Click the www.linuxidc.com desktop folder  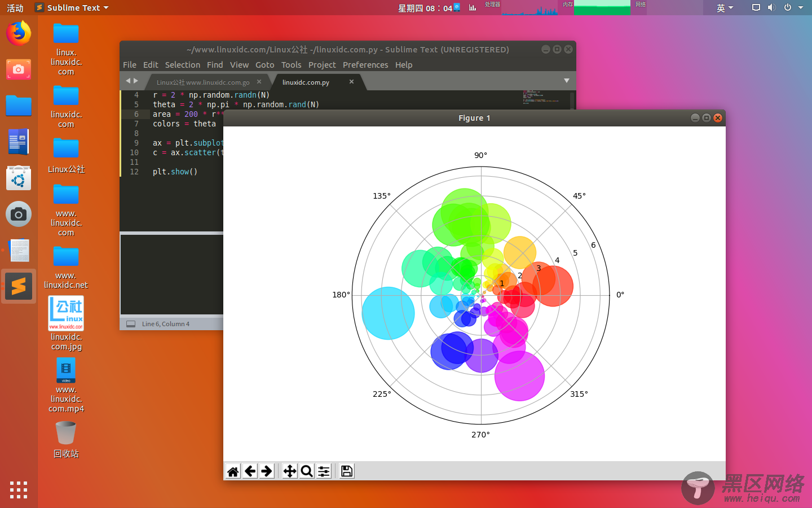coord(66,211)
